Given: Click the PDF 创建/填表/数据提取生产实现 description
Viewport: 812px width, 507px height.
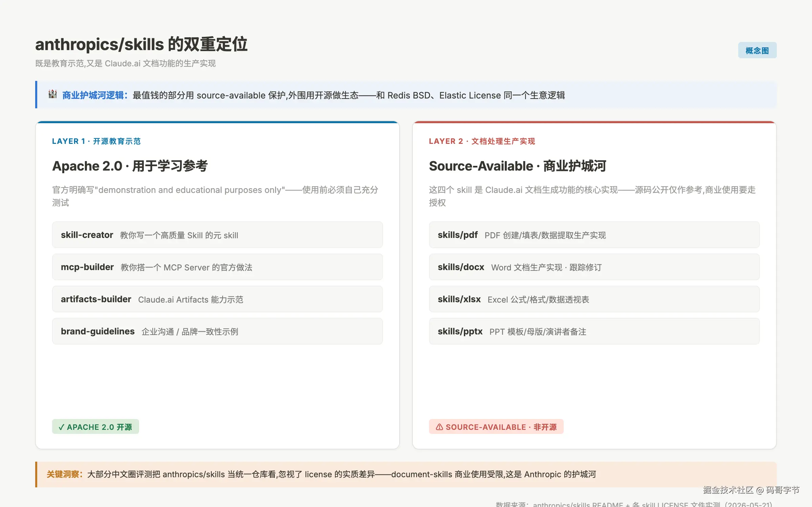Looking at the screenshot, I should pos(545,235).
